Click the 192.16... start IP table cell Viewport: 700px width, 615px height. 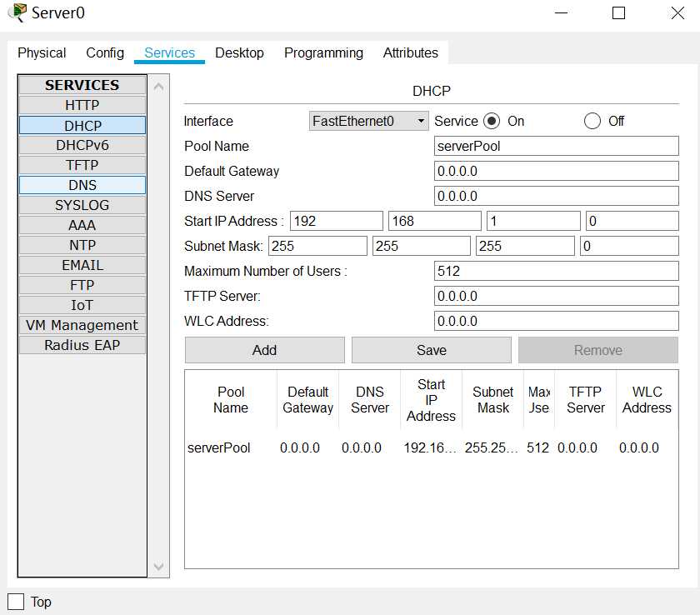point(430,447)
